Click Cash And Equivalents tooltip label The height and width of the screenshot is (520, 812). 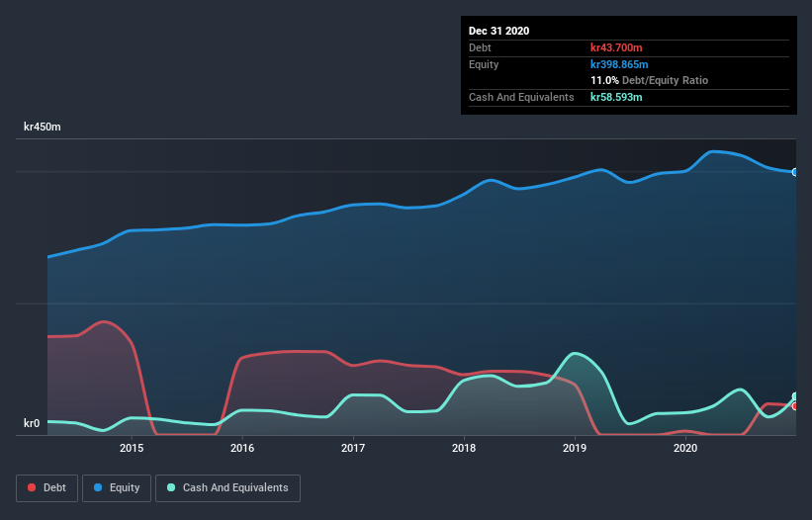pyautogui.click(x=521, y=97)
